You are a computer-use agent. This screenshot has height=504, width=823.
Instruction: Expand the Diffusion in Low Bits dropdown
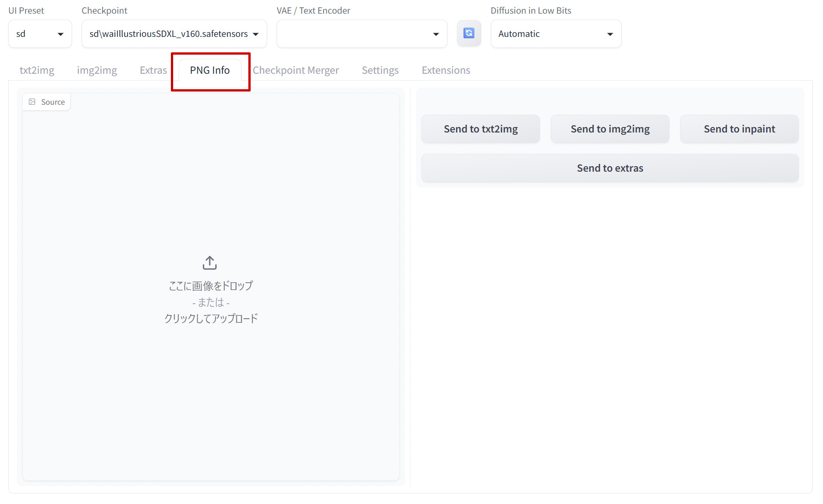click(x=556, y=34)
